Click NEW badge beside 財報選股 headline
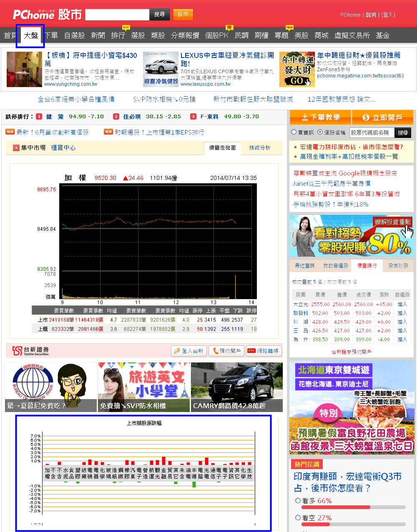 108,132
